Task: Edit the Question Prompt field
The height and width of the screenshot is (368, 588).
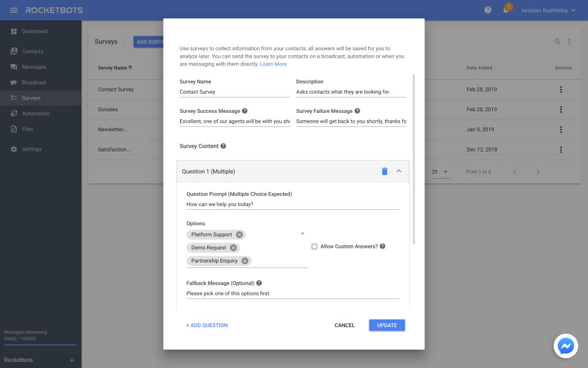Action: [293, 204]
